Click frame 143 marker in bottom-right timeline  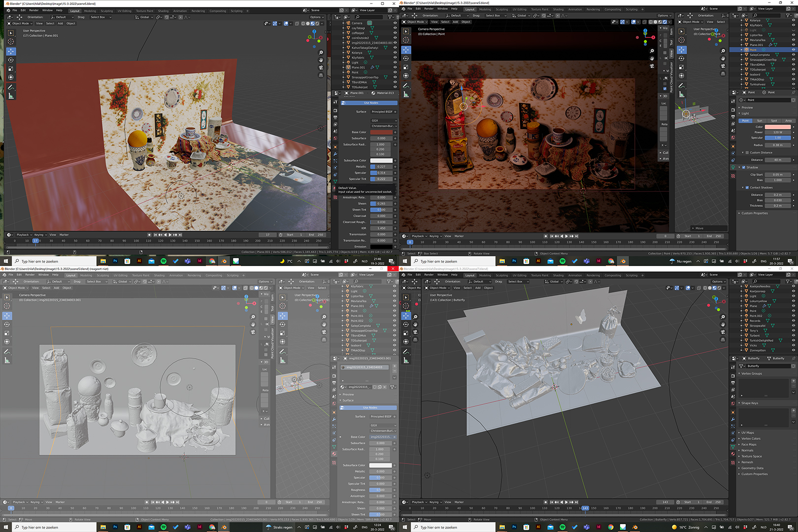585,508
